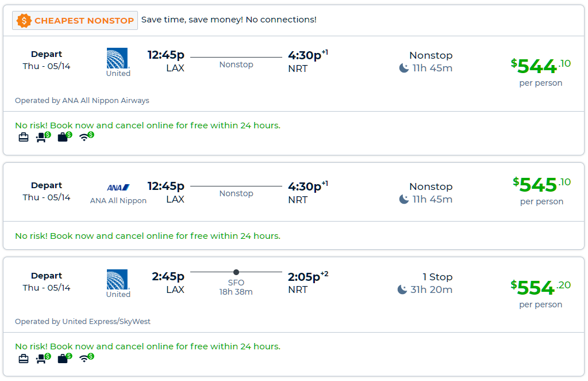Click paid seat icon on 1 Stop flight
The width and height of the screenshot is (588, 381).
43,359
